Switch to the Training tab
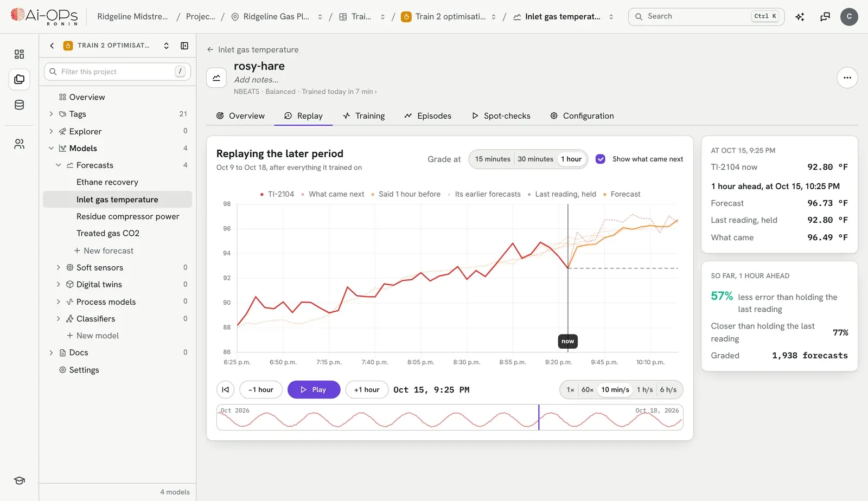The image size is (868, 501). (x=363, y=116)
